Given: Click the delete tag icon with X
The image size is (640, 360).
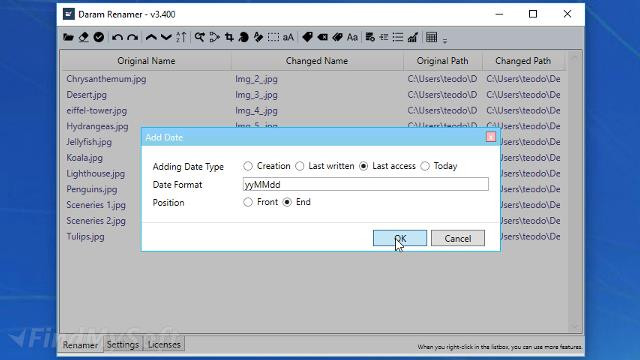Looking at the screenshot, I should tap(322, 38).
